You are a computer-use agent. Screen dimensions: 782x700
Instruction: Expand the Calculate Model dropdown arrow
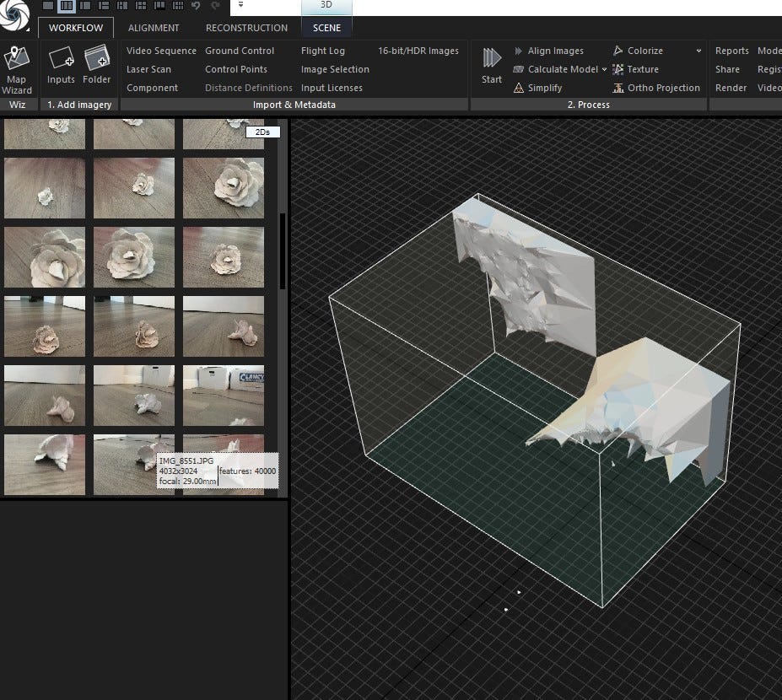click(605, 69)
